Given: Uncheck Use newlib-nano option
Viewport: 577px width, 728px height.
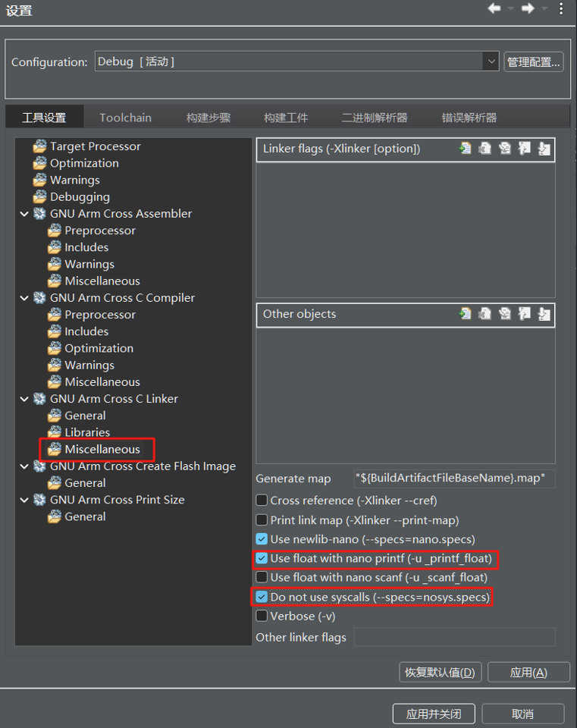Looking at the screenshot, I should point(262,539).
